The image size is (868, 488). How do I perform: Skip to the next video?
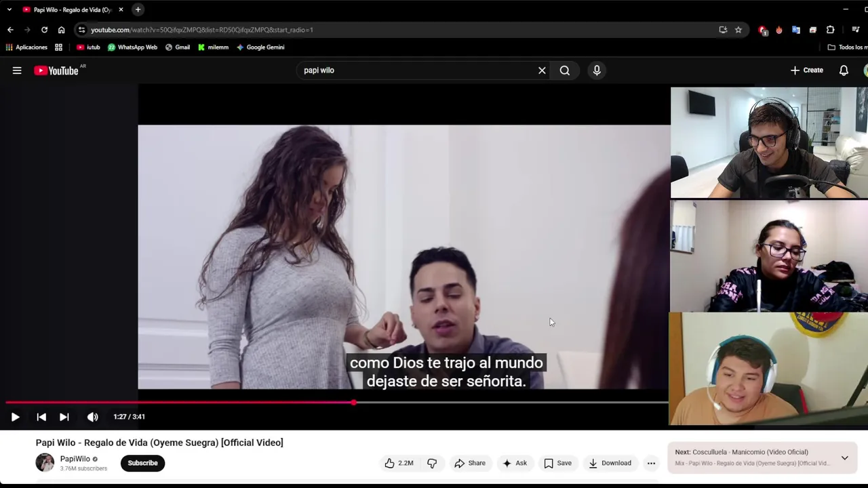pos(64,417)
